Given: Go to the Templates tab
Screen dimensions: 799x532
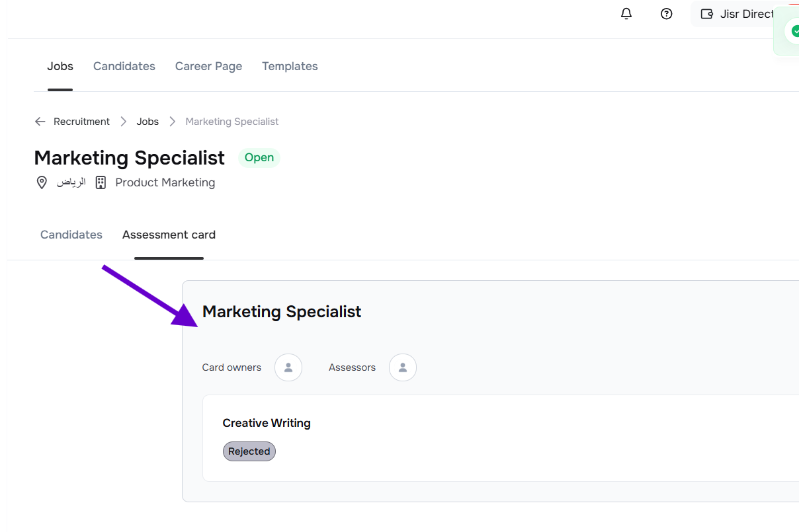Looking at the screenshot, I should coord(290,66).
